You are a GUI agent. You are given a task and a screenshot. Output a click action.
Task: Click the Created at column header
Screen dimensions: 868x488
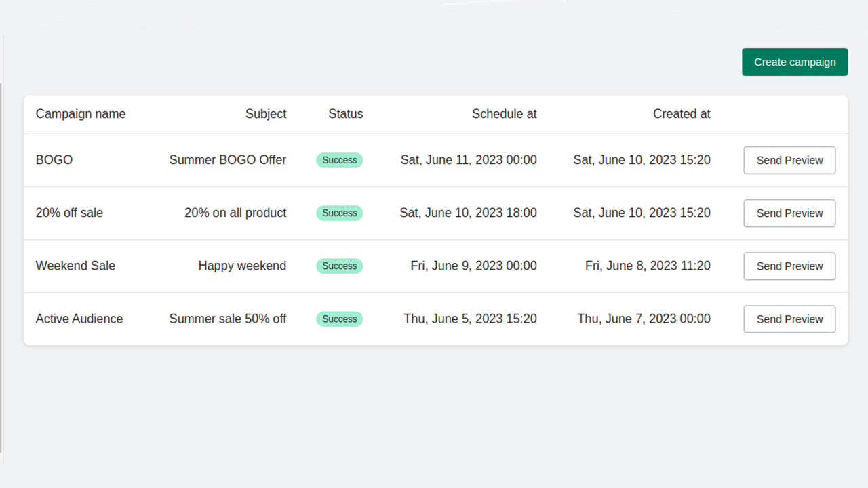pyautogui.click(x=682, y=114)
